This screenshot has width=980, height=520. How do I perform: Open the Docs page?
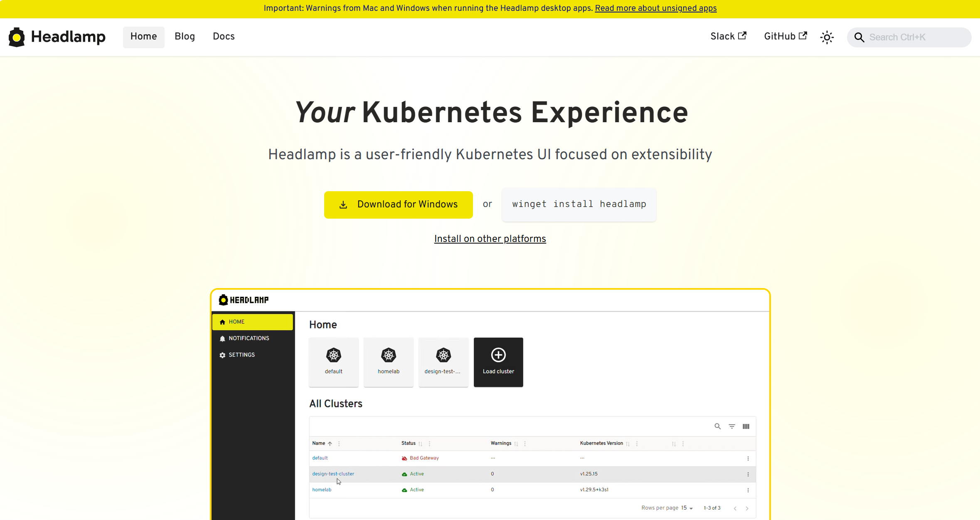coord(224,37)
